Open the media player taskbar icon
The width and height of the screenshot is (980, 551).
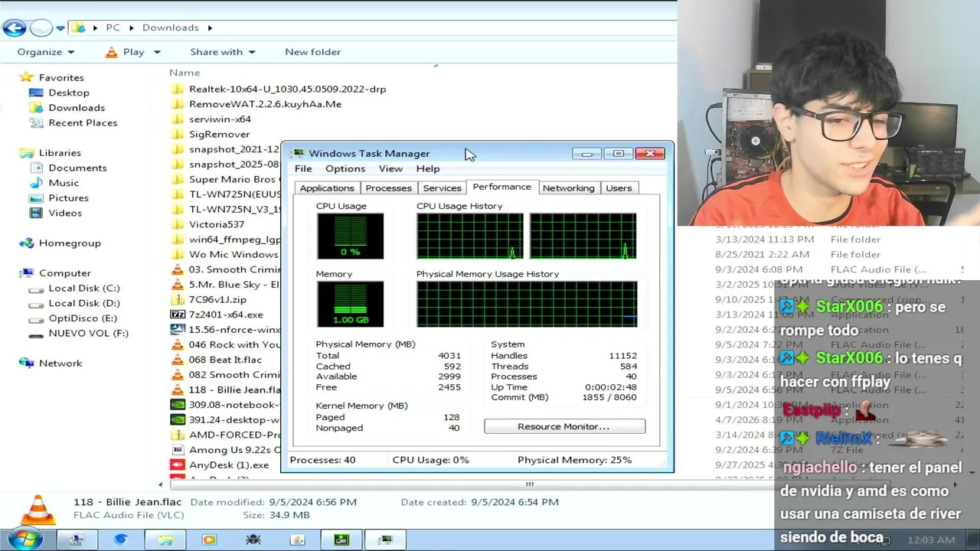tap(209, 540)
